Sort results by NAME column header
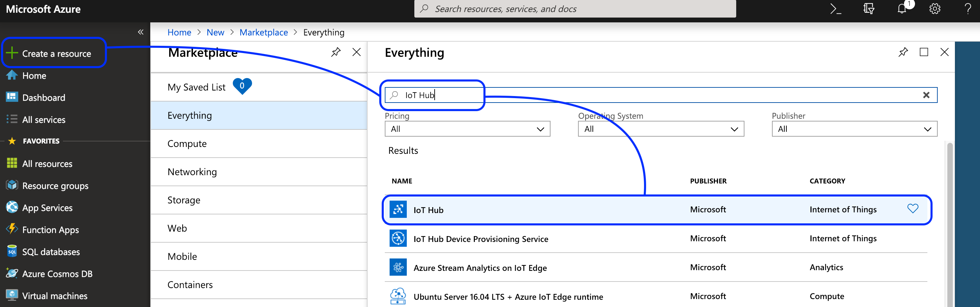 coord(402,181)
